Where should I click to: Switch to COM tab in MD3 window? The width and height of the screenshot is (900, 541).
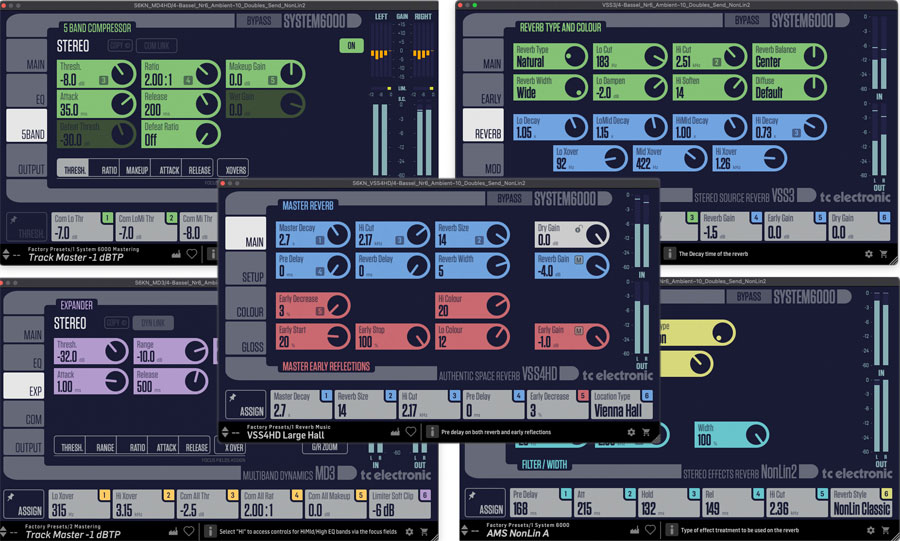pos(24,413)
